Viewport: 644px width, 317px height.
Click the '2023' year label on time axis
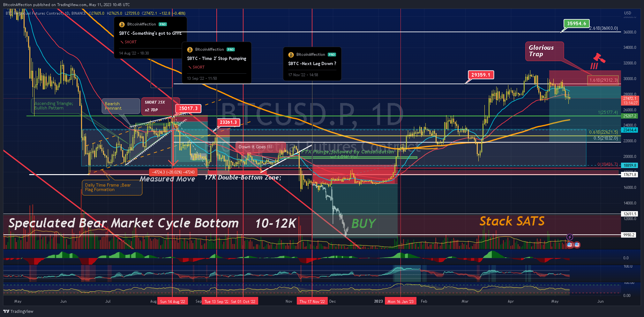(378, 301)
